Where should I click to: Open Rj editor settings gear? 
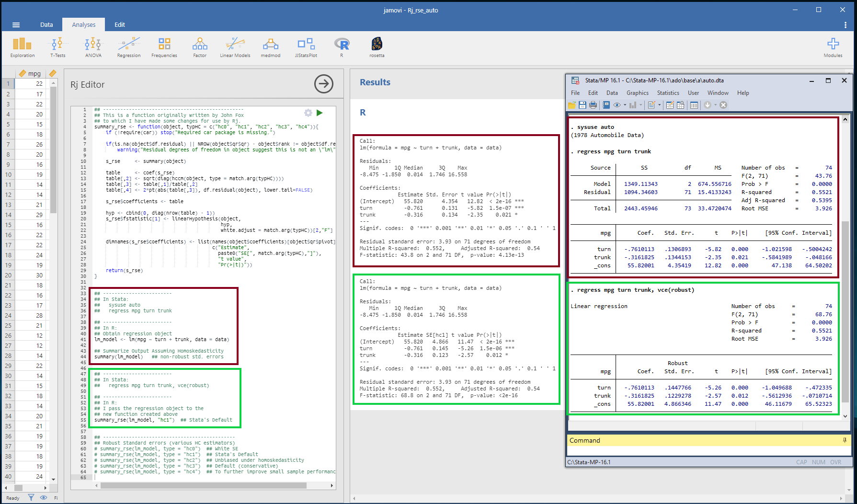coord(308,113)
